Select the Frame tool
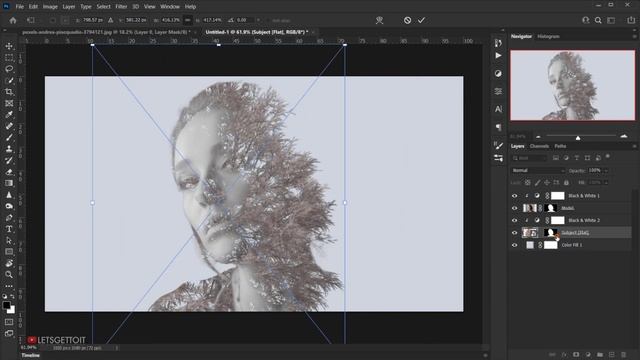 (9, 103)
